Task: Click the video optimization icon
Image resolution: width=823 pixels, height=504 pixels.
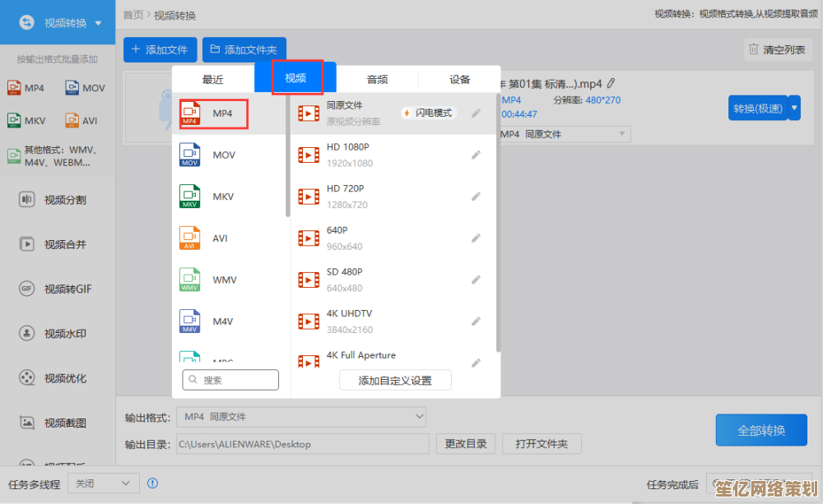Action: point(27,378)
